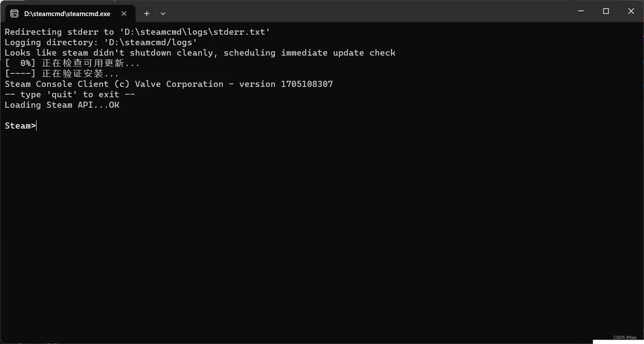The width and height of the screenshot is (644, 344).
Task: Click the CSDN watermark in the corner
Action: pyautogui.click(x=625, y=337)
